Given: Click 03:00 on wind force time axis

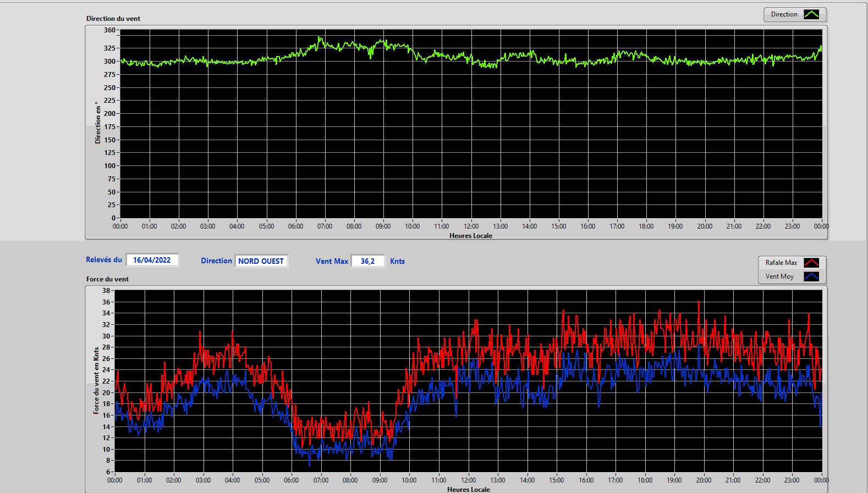Looking at the screenshot, I should 203,480.
